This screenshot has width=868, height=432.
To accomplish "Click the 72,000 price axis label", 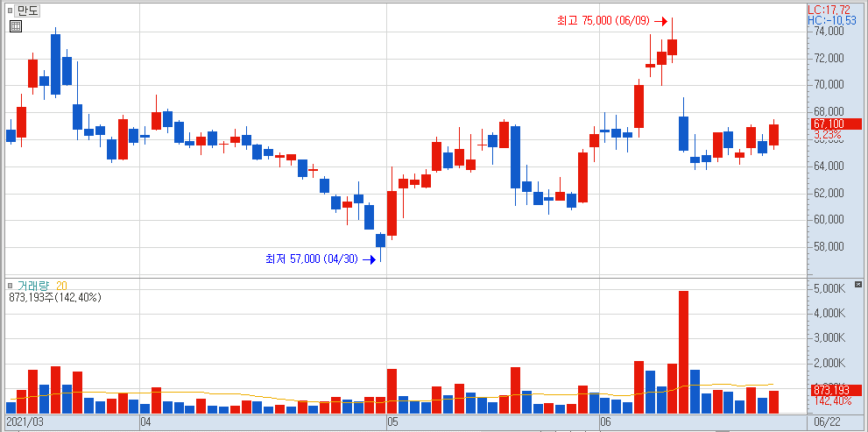I will [828, 58].
